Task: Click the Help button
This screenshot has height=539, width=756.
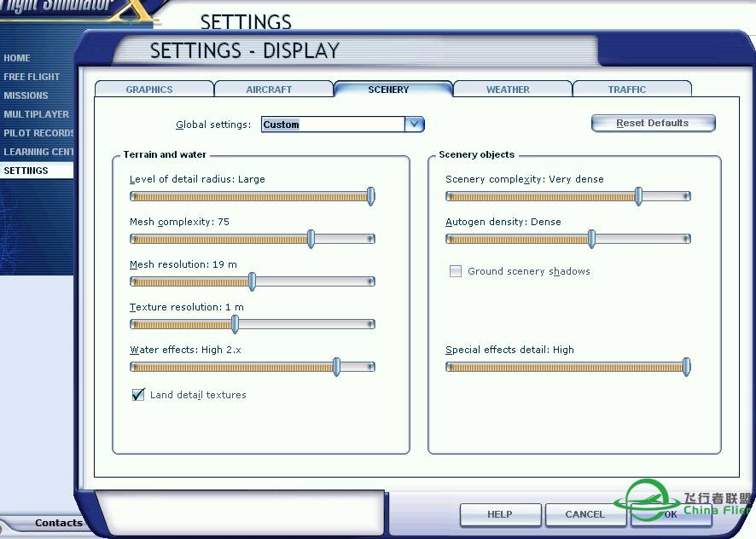Action: coord(500,514)
